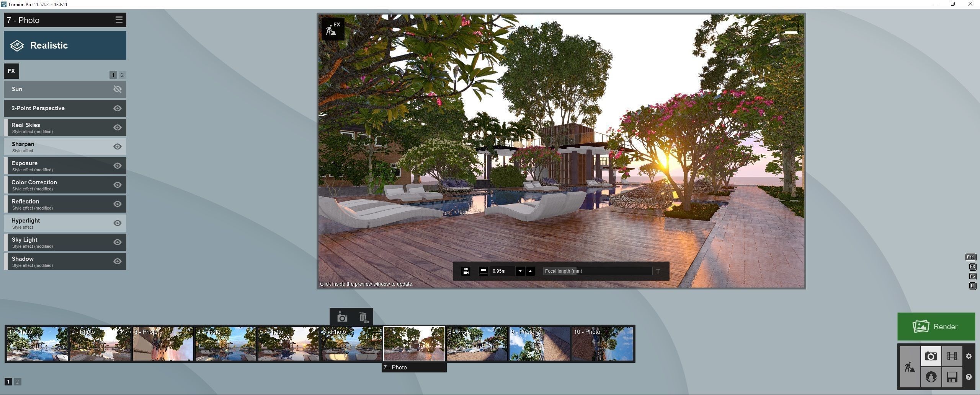Select photo set page 1
This screenshot has width=980, height=395.
coord(8,382)
